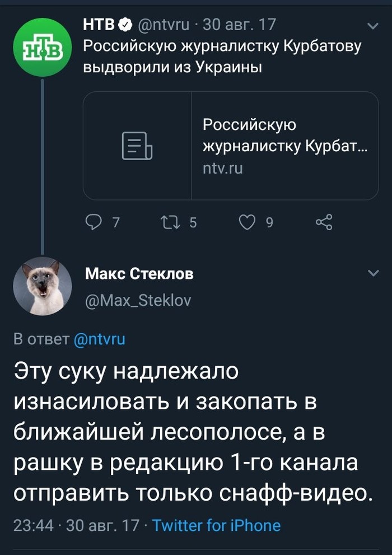This screenshot has width=392, height=555.
Task: Click the ntv.ru domain in card
Action: pyautogui.click(x=223, y=167)
